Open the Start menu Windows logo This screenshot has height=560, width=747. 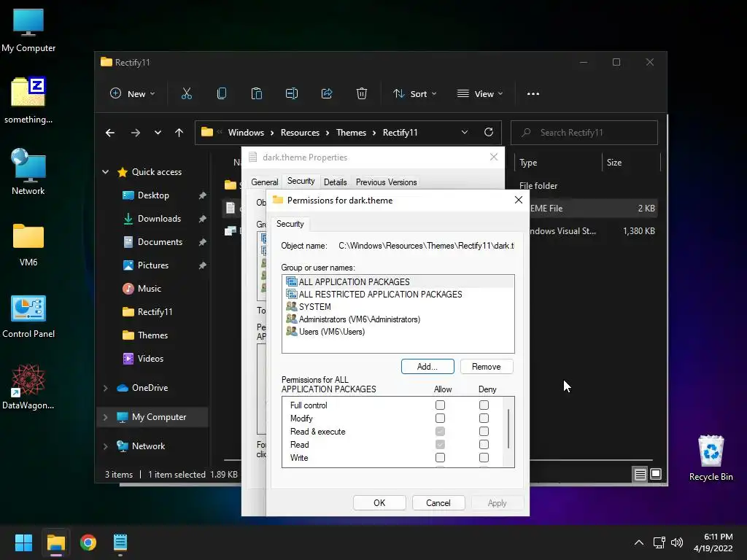pyautogui.click(x=23, y=542)
